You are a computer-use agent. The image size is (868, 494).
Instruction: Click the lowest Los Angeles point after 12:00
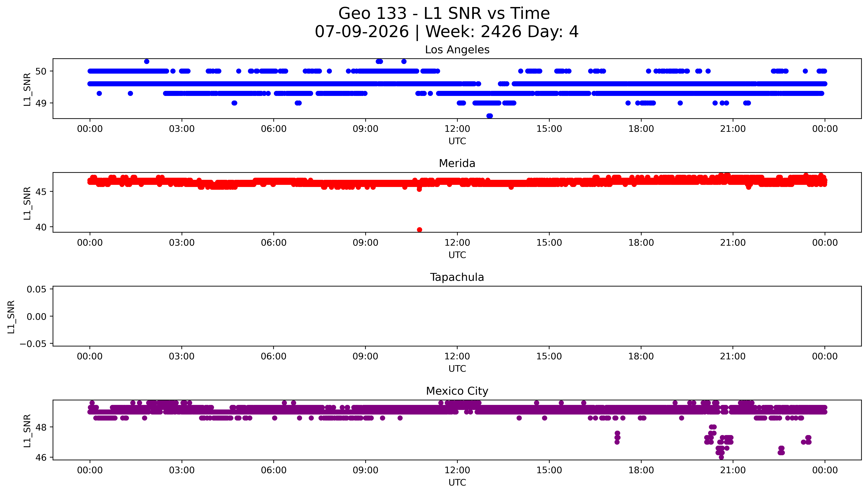pos(489,116)
